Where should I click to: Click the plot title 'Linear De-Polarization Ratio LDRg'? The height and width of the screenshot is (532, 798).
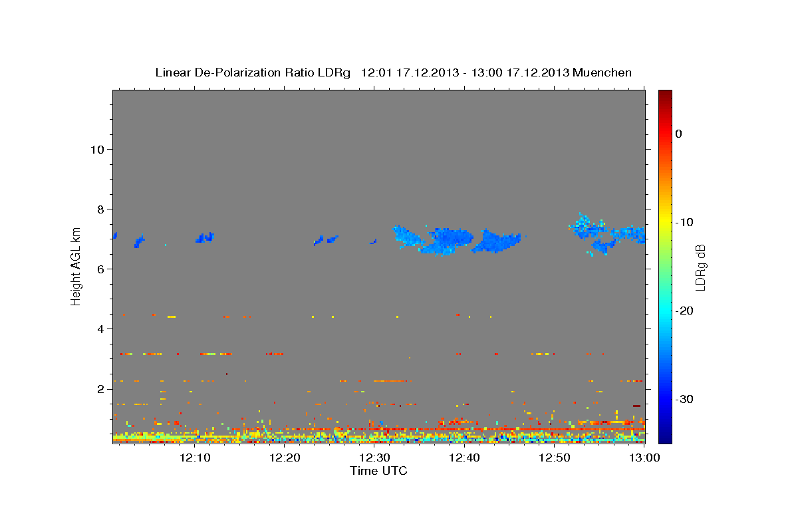(252, 72)
